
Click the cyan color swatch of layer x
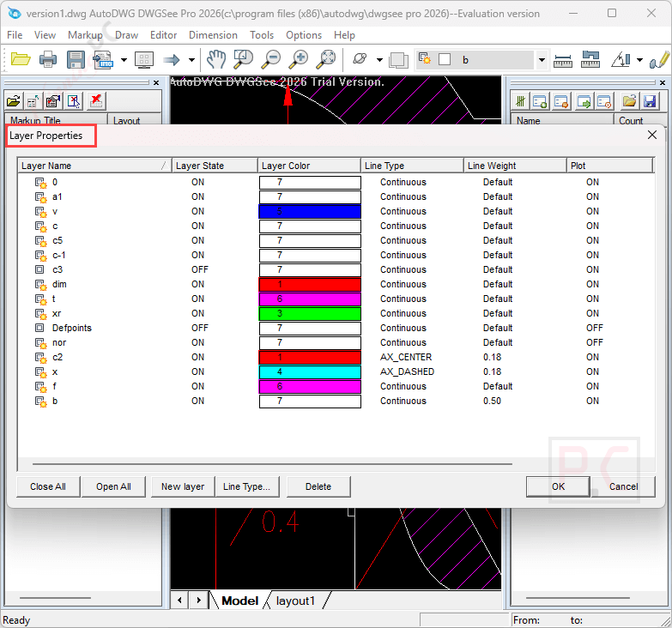[310, 371]
